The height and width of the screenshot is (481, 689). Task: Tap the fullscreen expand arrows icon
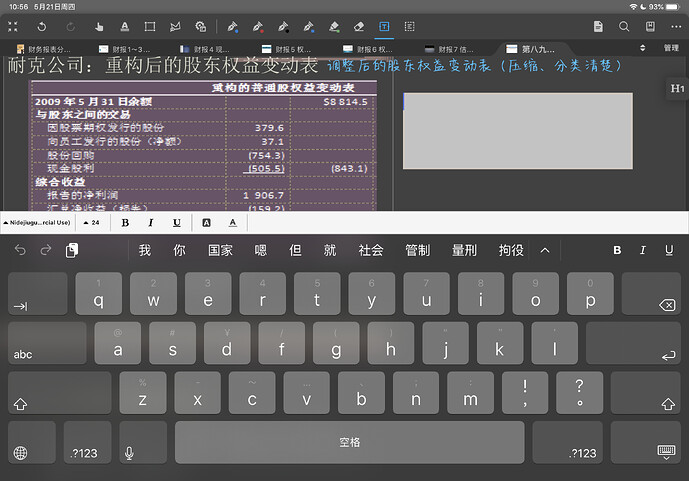pyautogui.click(x=13, y=27)
